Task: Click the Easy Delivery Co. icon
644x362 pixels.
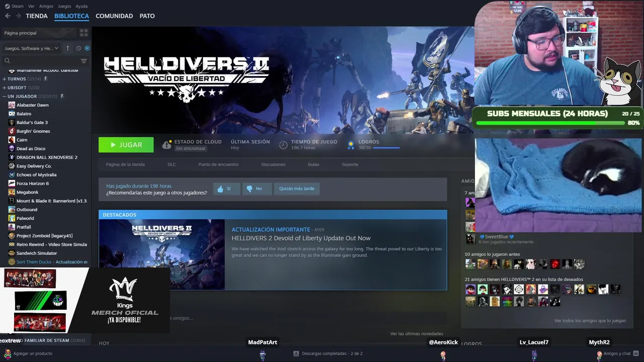Action: (12, 166)
